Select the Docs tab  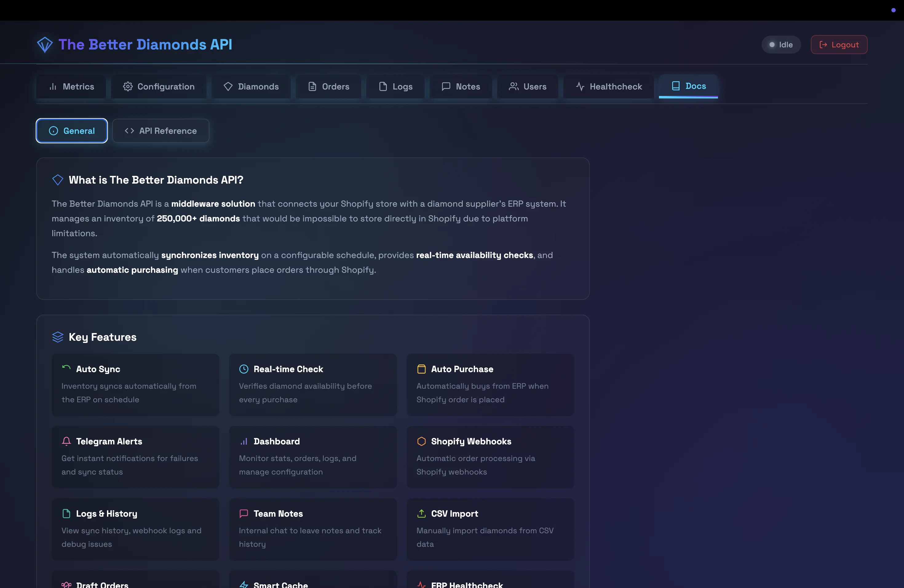coord(688,86)
